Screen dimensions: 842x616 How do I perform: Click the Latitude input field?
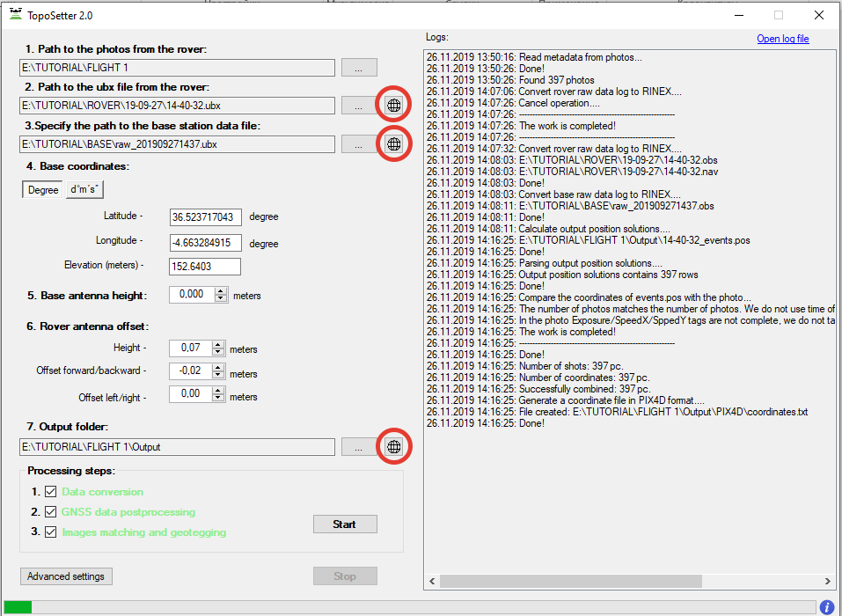tap(204, 216)
